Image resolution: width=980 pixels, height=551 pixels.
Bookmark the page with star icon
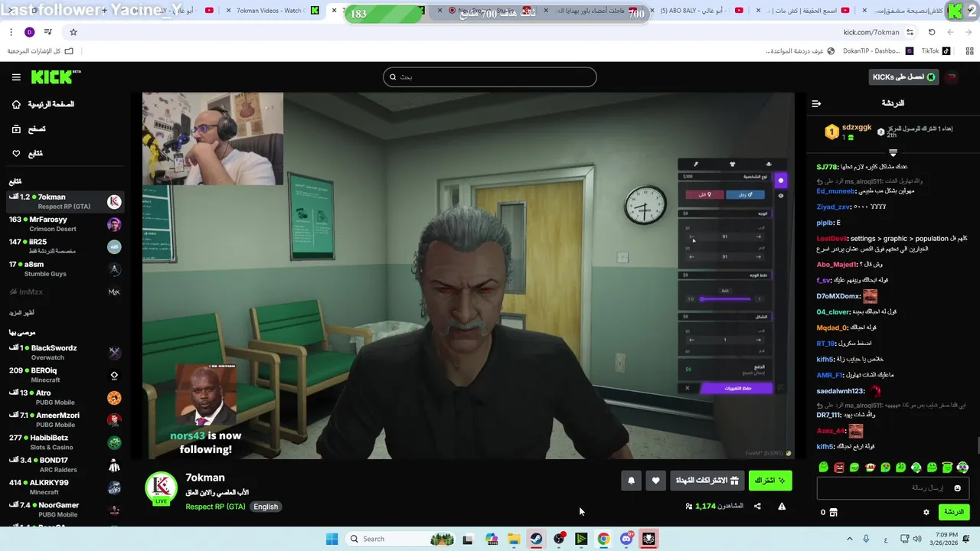coord(73,32)
